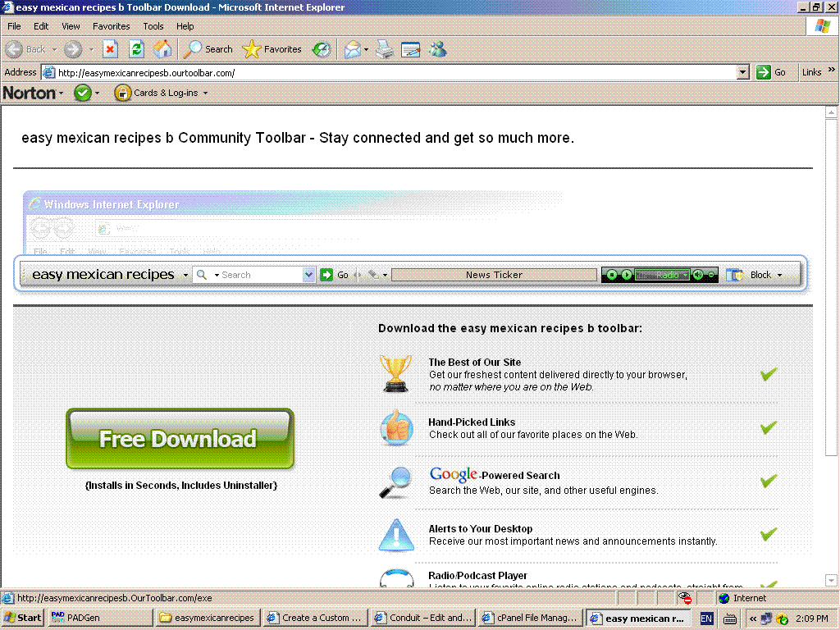This screenshot has height=630, width=840.
Task: Expand the Mail button dropdown arrow
Action: click(x=367, y=49)
